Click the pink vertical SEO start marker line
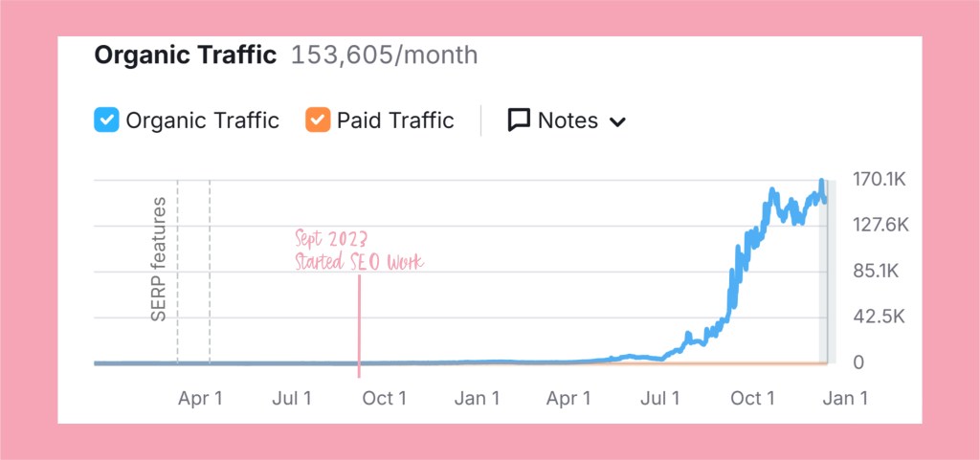 click(x=359, y=325)
